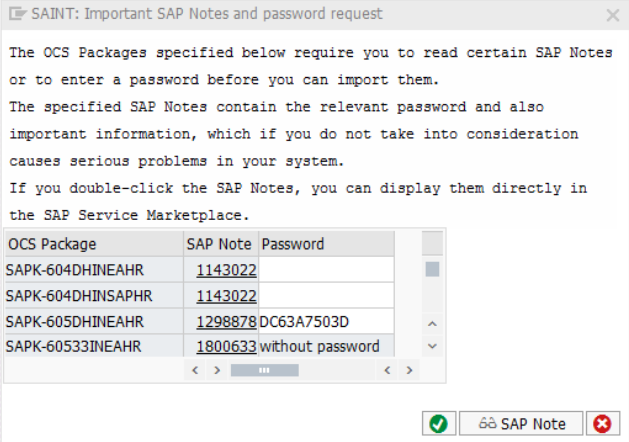Click password field for SAPK-604DHINEAHR

(x=326, y=270)
